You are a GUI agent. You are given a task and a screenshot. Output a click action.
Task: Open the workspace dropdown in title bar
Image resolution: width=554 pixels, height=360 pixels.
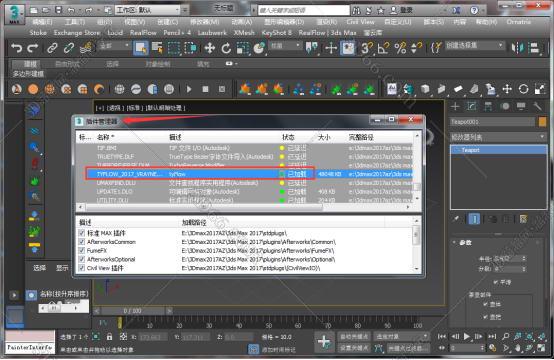tap(147, 10)
